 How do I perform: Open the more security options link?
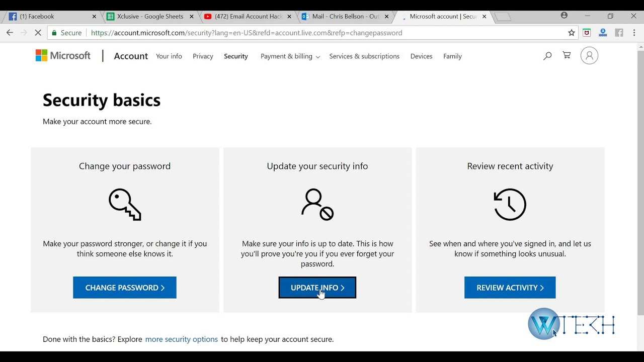coord(182,339)
